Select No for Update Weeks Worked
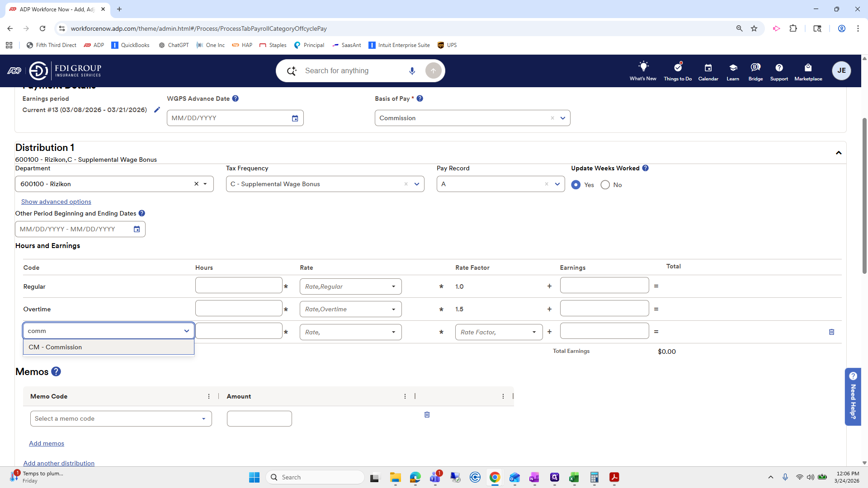Viewport: 868px width, 488px height. tap(605, 185)
